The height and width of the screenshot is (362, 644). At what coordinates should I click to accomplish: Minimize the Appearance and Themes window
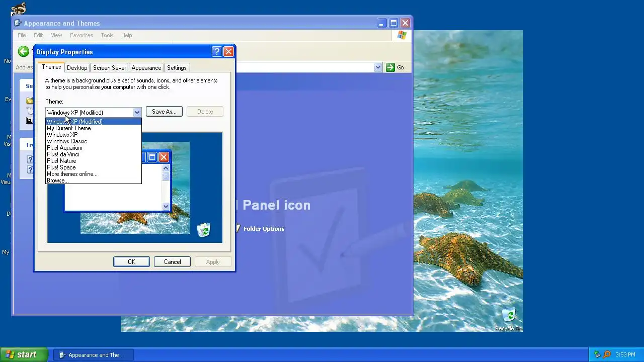(382, 23)
